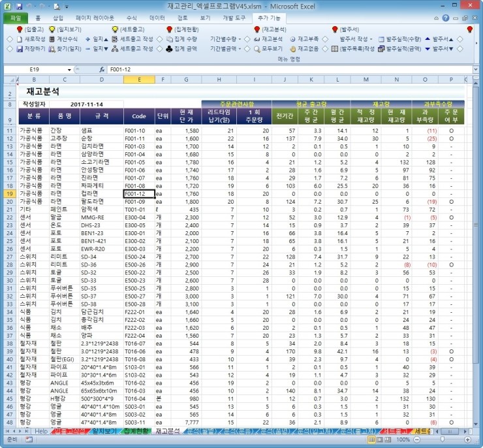Click the horizontal sheet scrollbar thumb
This screenshot has width=483, height=448.
click(450, 432)
